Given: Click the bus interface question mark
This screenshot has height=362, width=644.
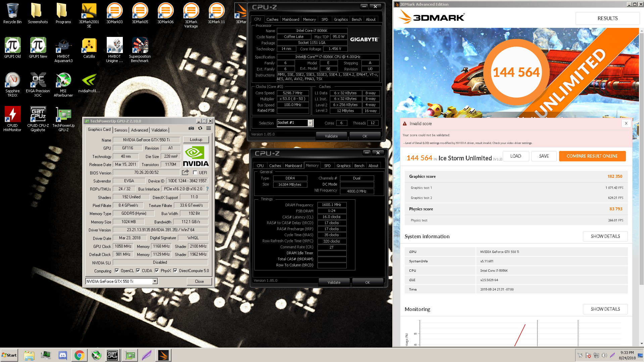Looking at the screenshot, I should (x=207, y=189).
